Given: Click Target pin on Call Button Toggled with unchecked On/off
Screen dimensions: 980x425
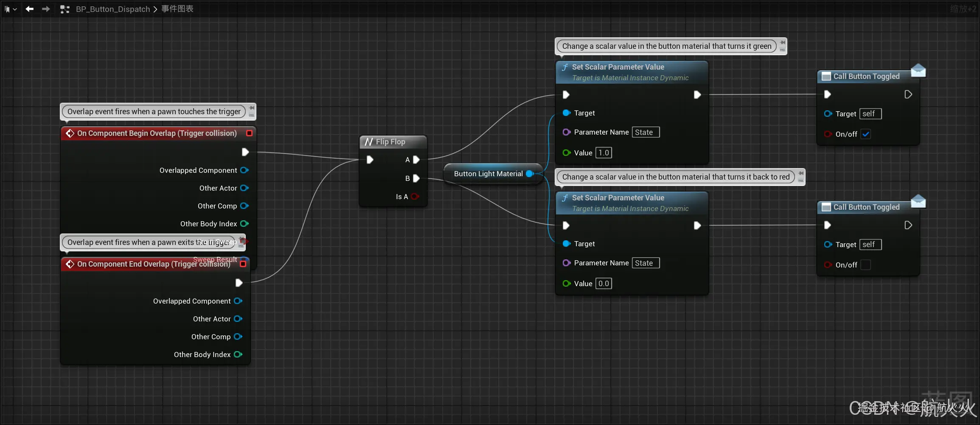Looking at the screenshot, I should click(828, 245).
